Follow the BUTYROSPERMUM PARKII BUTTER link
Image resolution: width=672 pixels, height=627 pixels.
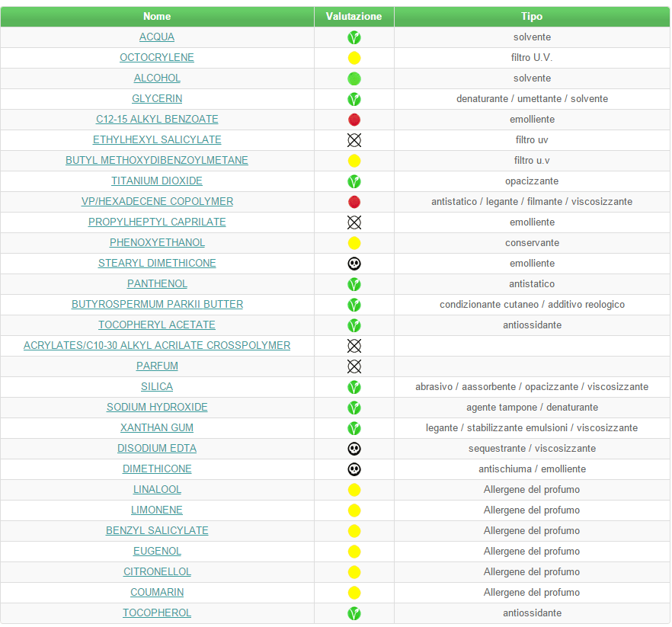pos(157,305)
